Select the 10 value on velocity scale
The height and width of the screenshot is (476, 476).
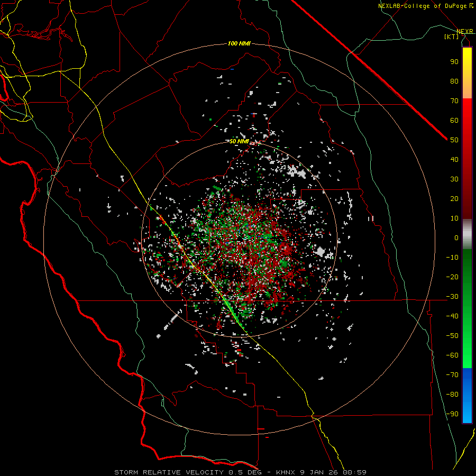click(454, 218)
